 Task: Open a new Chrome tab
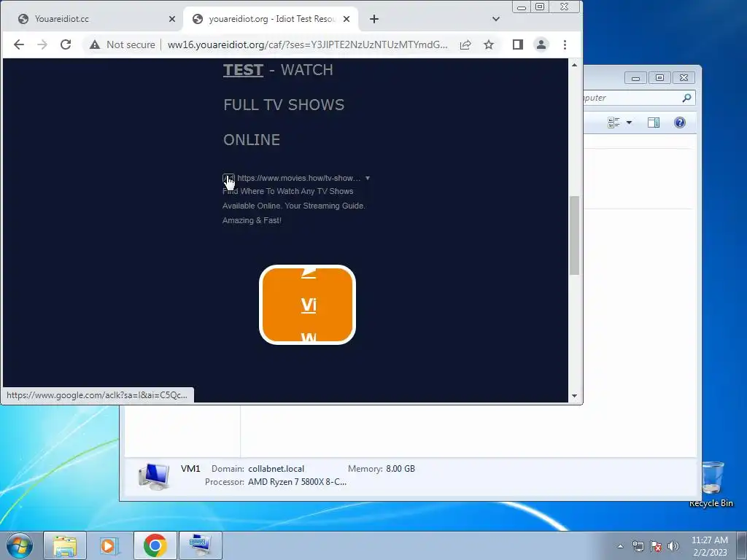point(374,19)
